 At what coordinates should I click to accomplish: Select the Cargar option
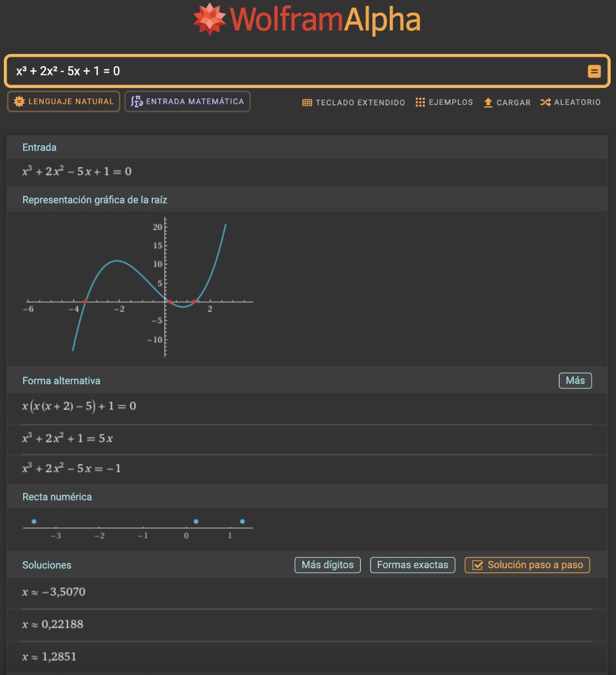pyautogui.click(x=507, y=102)
